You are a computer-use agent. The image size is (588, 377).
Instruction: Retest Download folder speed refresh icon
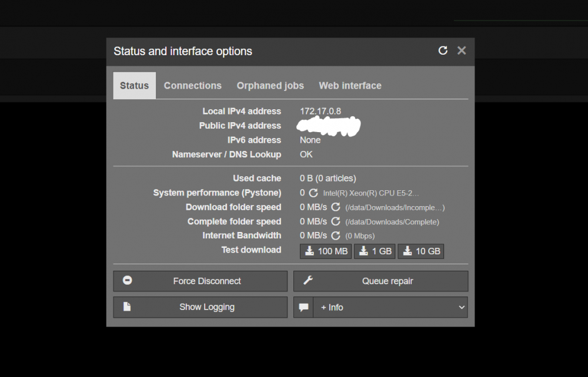[x=336, y=207]
